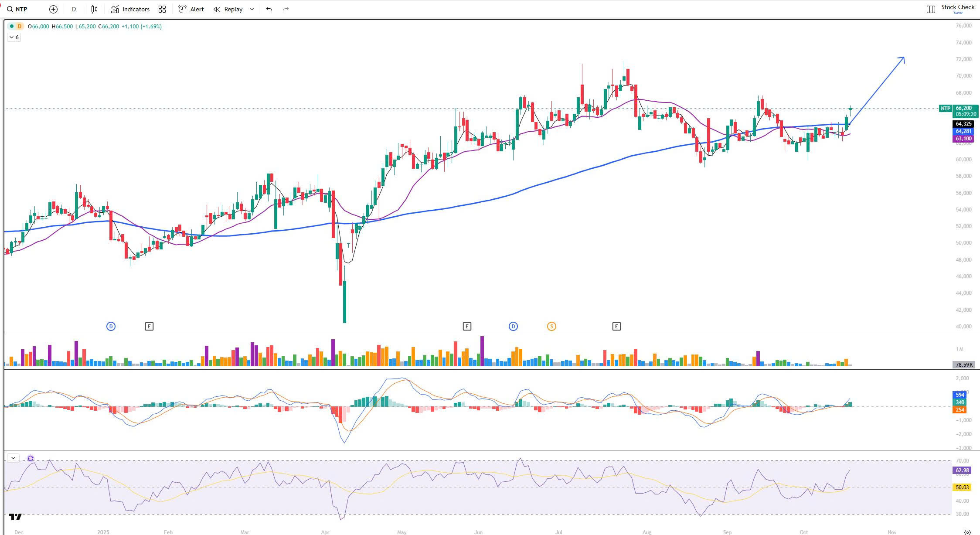Screen dimensions: 980x535
Task: Click the undo arrow
Action: (269, 9)
